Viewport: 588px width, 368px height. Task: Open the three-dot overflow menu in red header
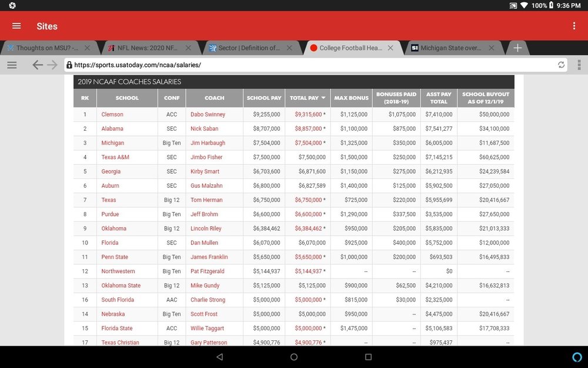tap(574, 26)
